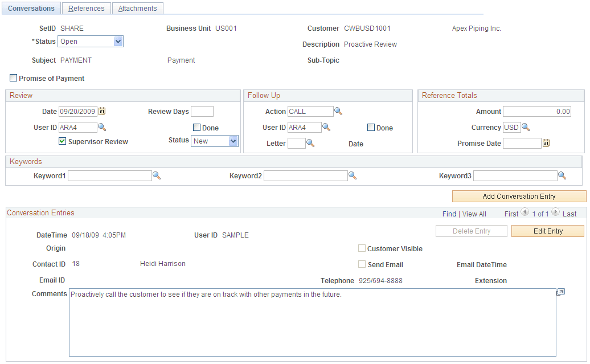Click the Edit Entry button
The width and height of the screenshot is (590, 364).
(547, 231)
